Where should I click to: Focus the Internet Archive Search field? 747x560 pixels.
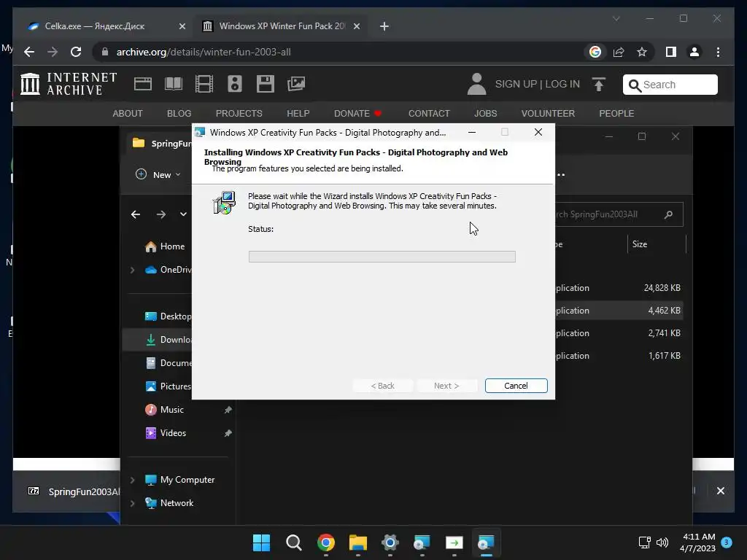(x=670, y=85)
